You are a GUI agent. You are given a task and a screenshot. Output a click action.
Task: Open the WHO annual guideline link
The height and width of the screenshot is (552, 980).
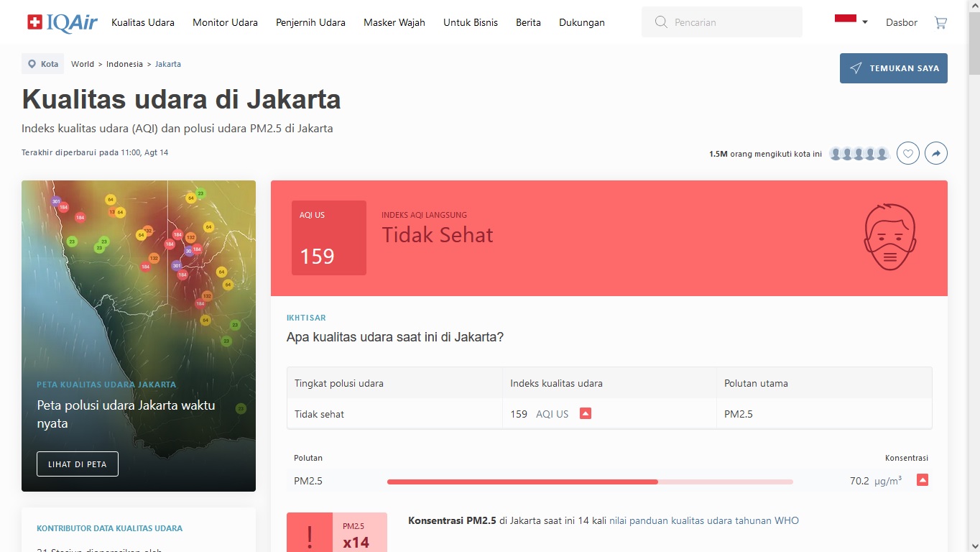pyautogui.click(x=703, y=520)
